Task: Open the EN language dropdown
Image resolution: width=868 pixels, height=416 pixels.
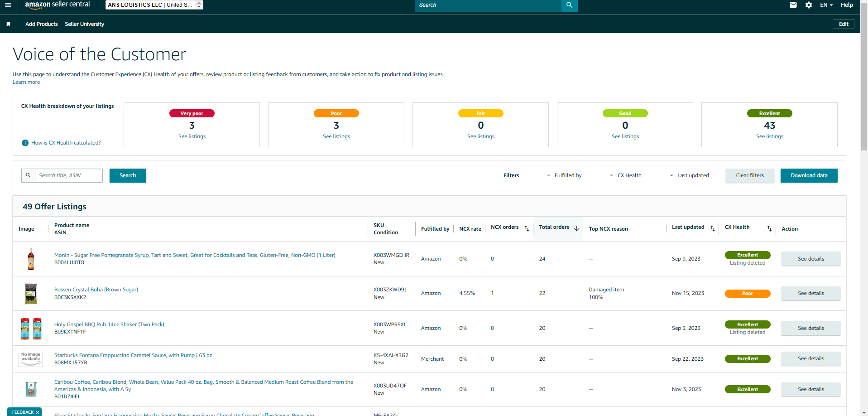Action: (826, 5)
